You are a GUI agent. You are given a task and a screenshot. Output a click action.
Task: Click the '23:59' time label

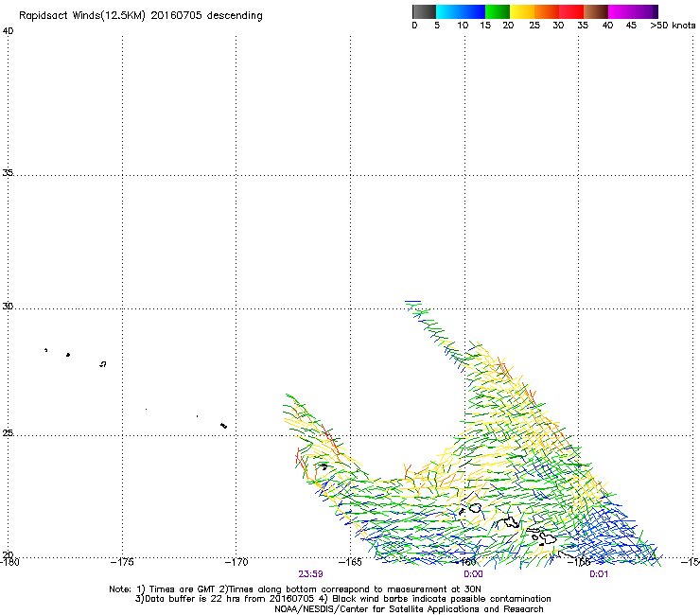click(x=310, y=574)
